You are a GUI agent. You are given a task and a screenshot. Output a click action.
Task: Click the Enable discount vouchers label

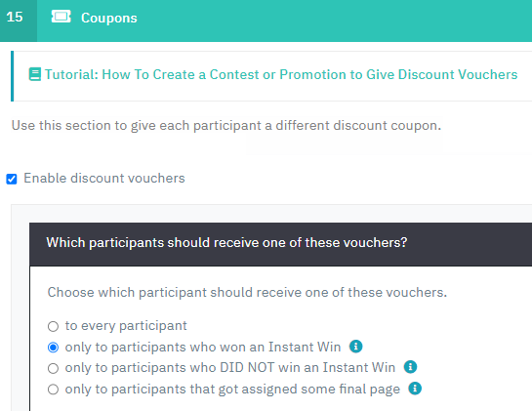pyautogui.click(x=104, y=179)
